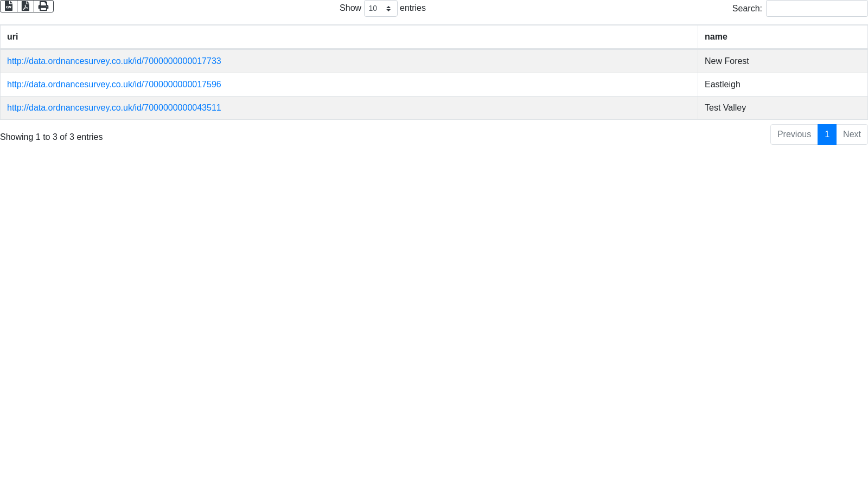Click the 'Showing 1 to 3' info text
Viewport: 868px width, 488px height.
(x=51, y=137)
